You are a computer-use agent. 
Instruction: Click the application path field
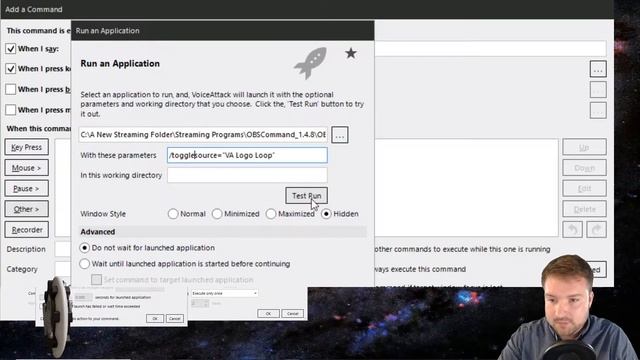pos(203,135)
